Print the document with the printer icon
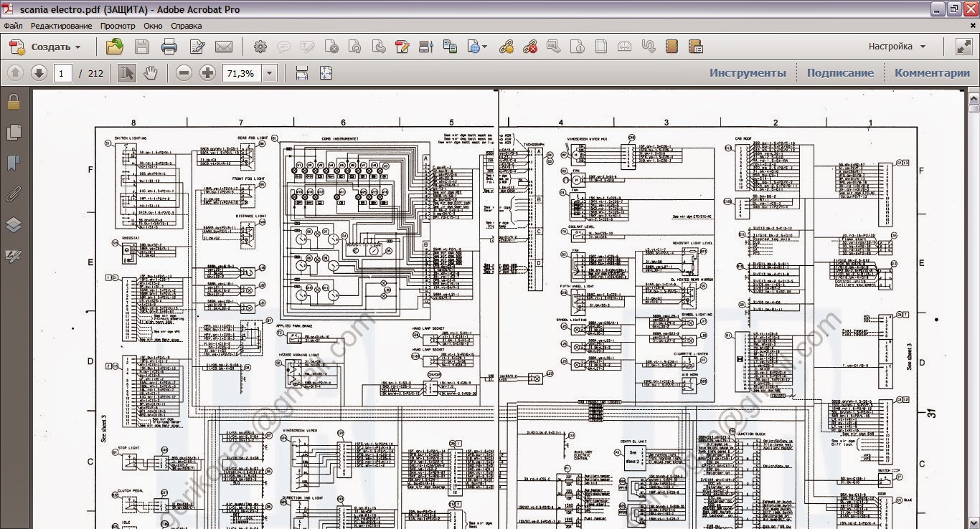 pos(169,47)
